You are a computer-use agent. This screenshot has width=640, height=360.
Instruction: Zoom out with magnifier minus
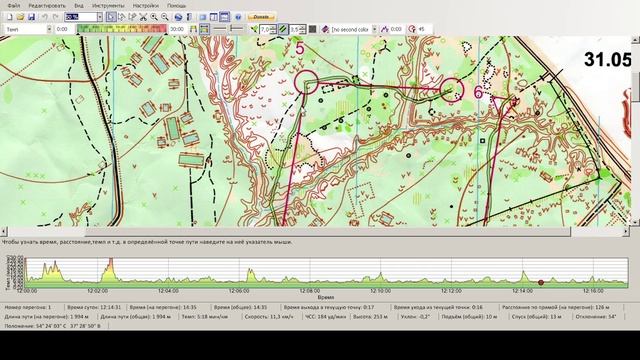click(164, 17)
